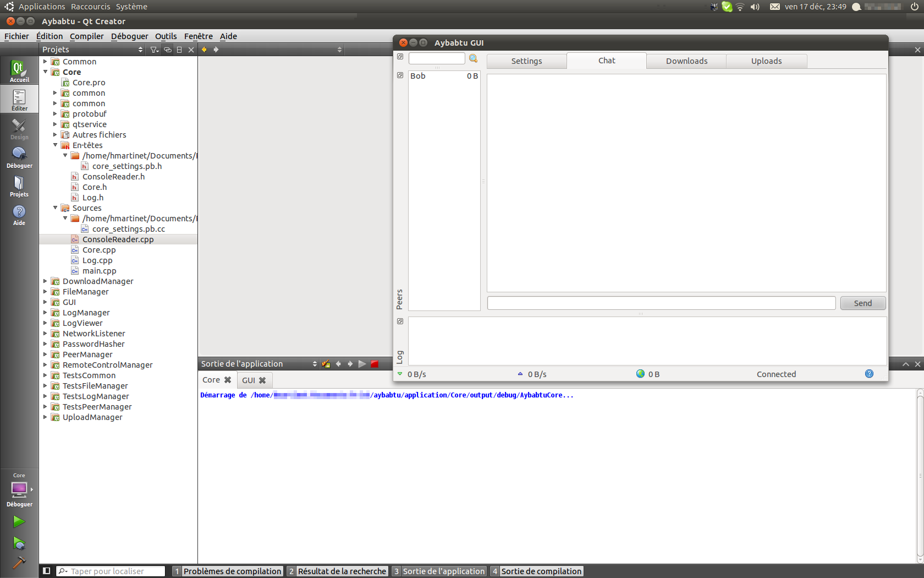Stop the running application with red square

pos(375,364)
